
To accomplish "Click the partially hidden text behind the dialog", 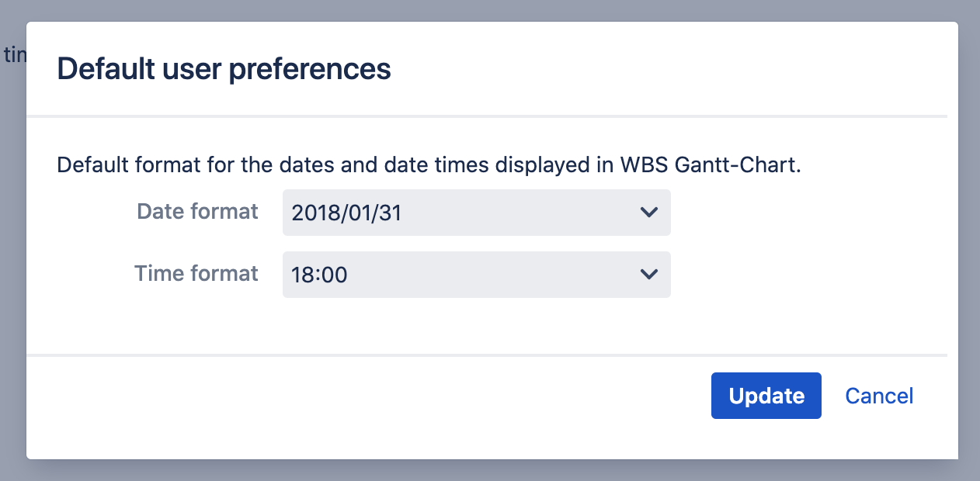I will click(x=14, y=54).
